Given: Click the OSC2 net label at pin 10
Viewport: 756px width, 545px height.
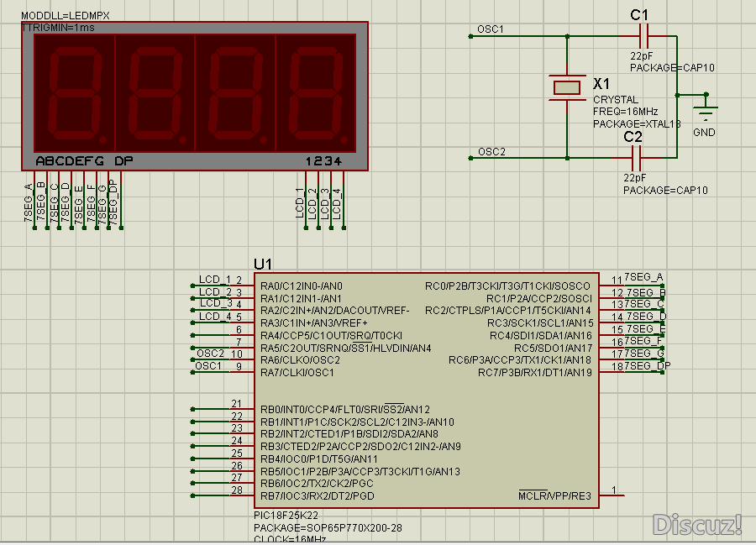Looking at the screenshot, I should coord(210,354).
